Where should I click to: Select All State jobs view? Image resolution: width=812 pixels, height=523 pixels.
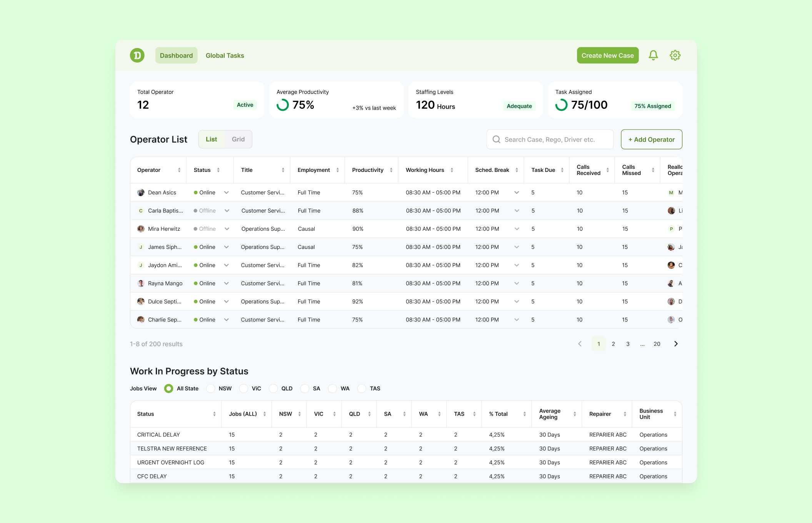[x=168, y=388]
